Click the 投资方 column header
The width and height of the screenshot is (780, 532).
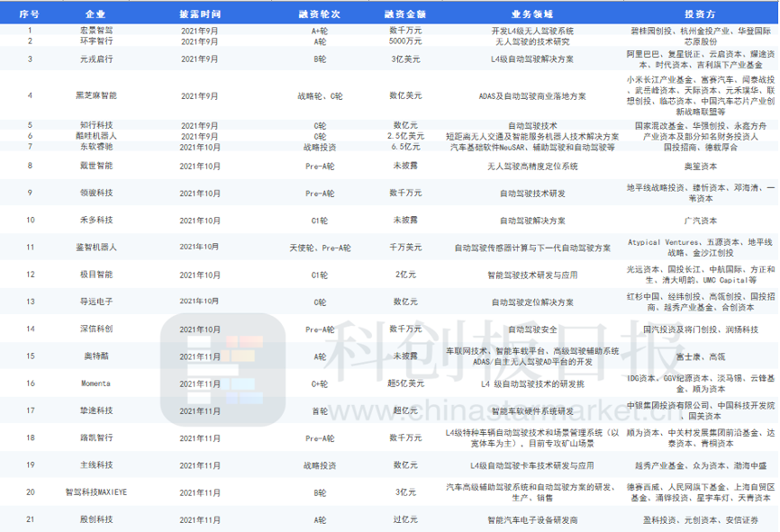(x=700, y=14)
